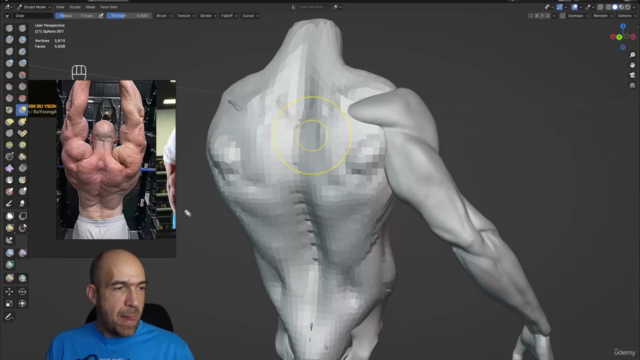Viewport: 640px width, 360px height.
Task: Select the Box Trim tool
Action: click(x=22, y=228)
